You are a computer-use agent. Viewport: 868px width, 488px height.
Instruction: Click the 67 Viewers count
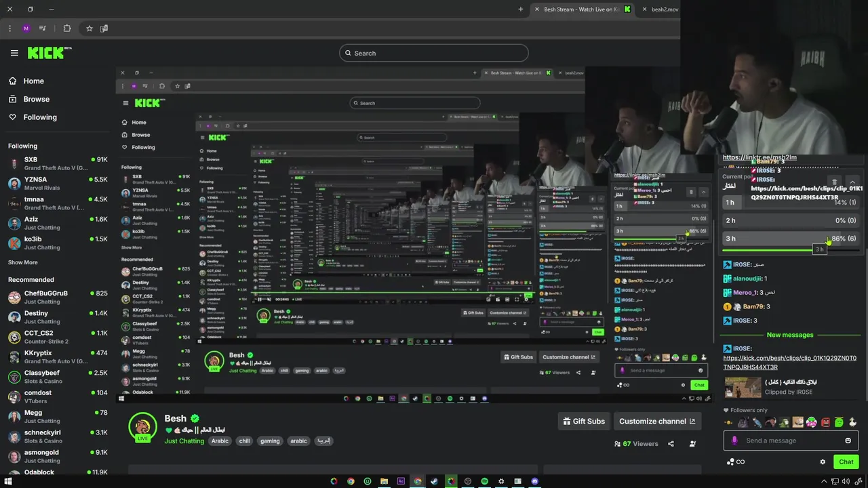pos(636,444)
